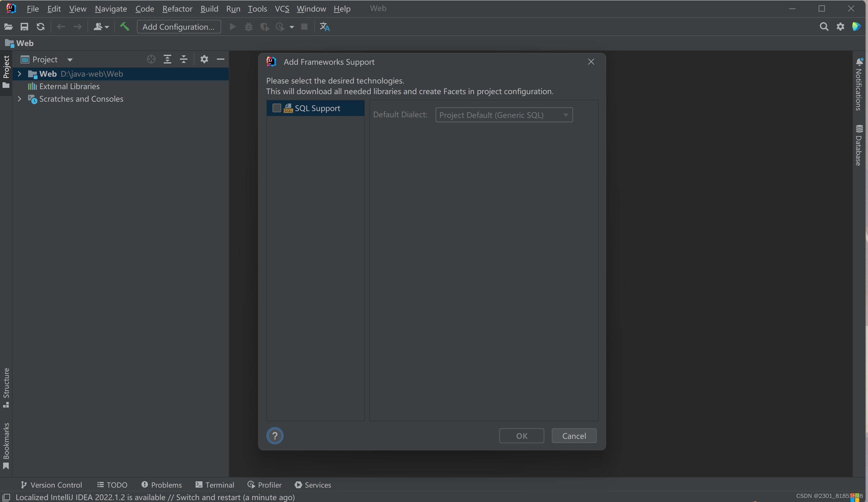This screenshot has height=502, width=868.
Task: Open the Database tool window
Action: tap(859, 145)
